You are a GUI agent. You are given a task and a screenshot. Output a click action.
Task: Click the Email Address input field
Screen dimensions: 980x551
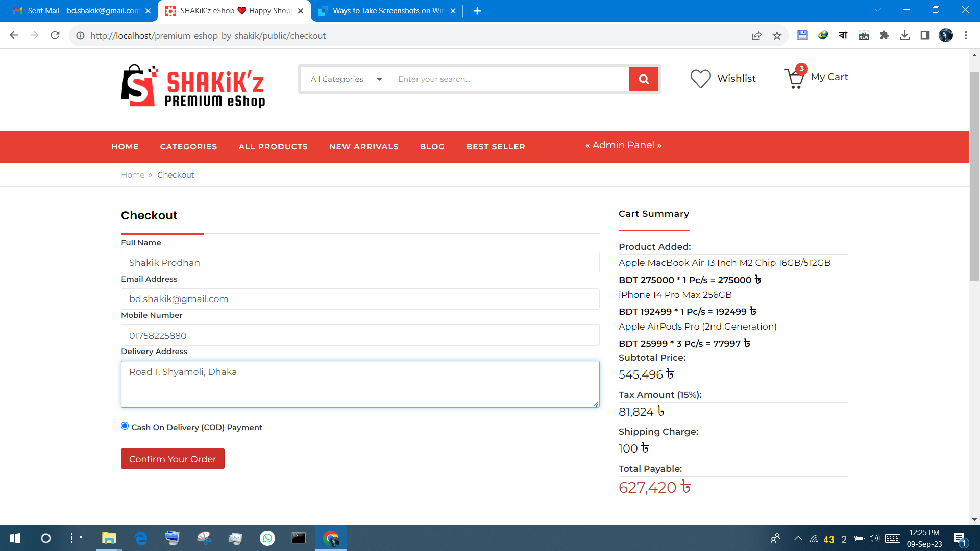pos(360,299)
